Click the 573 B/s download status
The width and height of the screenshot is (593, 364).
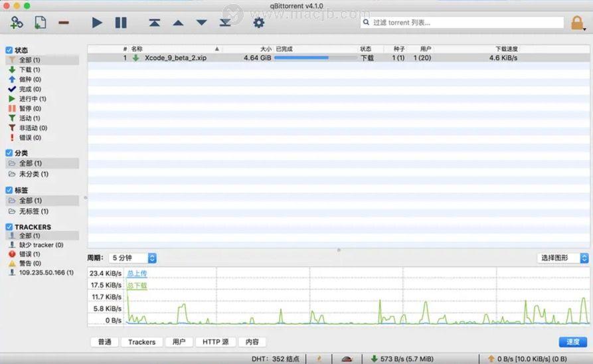[402, 359]
